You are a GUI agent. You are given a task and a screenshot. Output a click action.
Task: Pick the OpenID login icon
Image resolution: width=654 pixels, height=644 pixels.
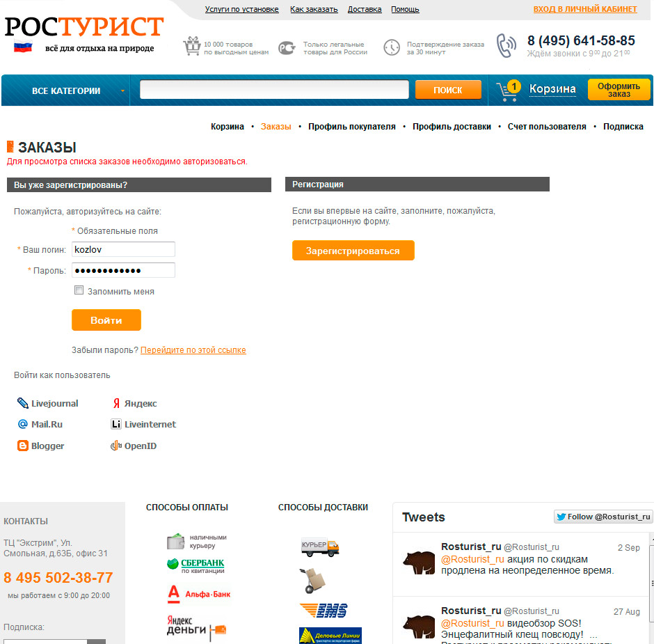click(116, 446)
